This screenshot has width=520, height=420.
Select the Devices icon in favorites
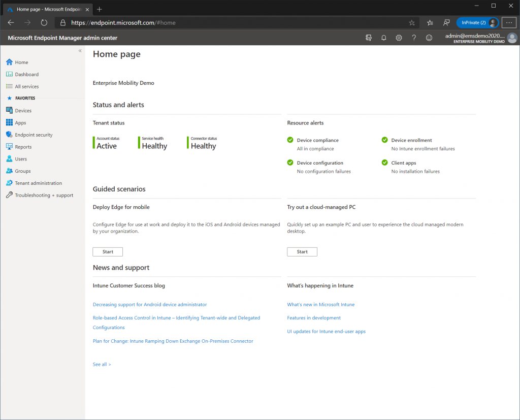point(9,111)
